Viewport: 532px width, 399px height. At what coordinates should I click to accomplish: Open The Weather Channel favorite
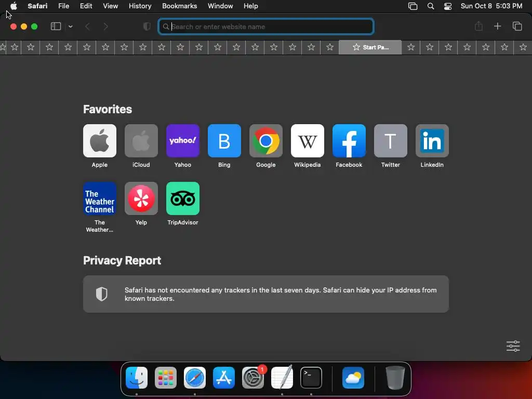coord(99,198)
